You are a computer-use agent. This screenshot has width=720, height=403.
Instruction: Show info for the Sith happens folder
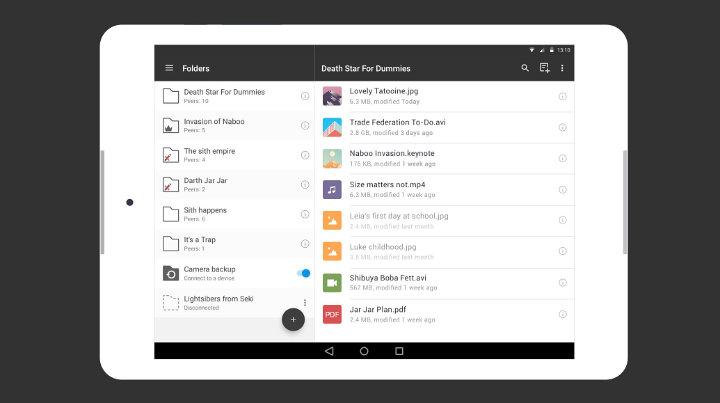(x=305, y=214)
